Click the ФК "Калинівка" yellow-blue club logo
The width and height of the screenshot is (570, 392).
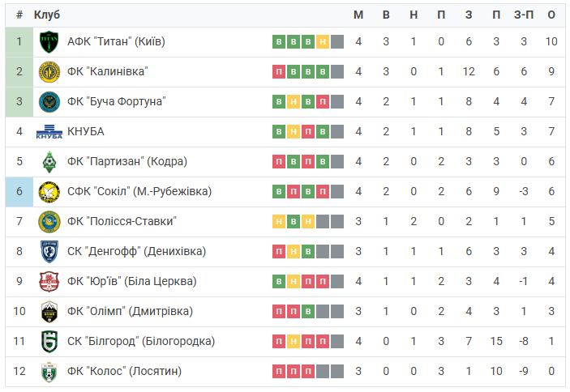tap(49, 72)
